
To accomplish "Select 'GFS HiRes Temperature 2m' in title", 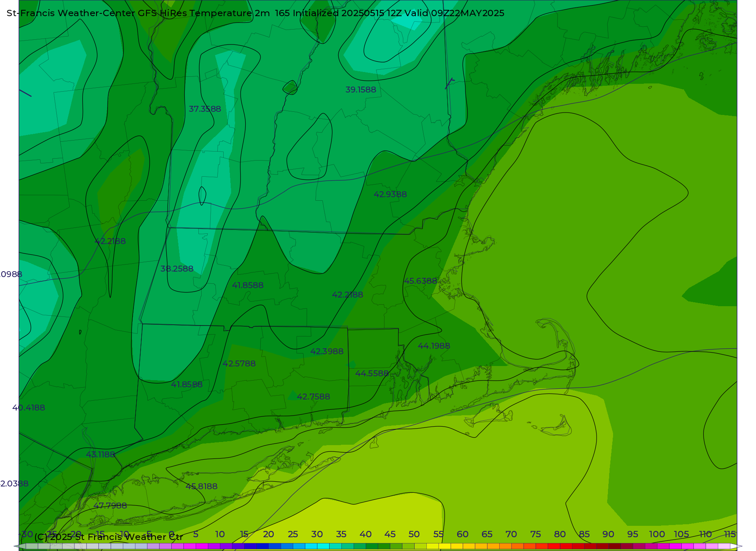I will point(204,13).
